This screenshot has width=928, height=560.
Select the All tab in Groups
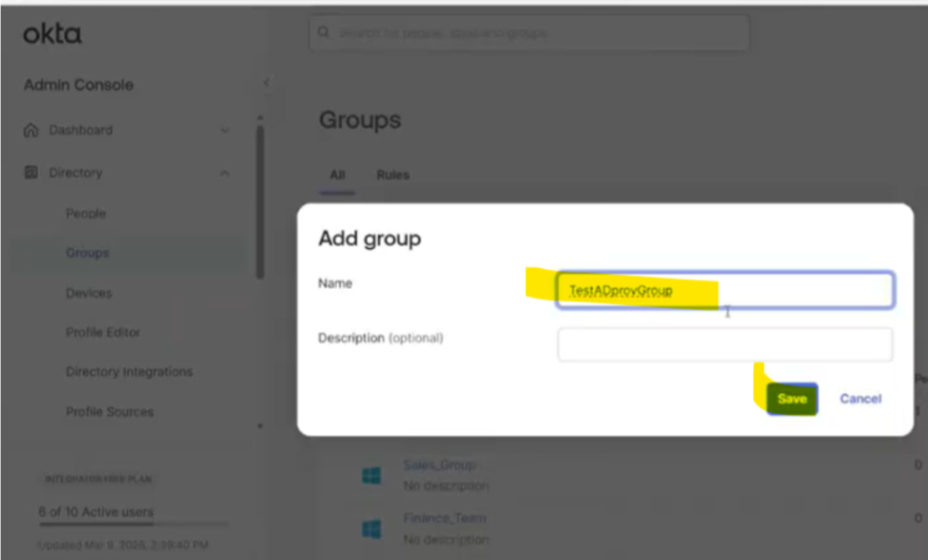click(336, 176)
